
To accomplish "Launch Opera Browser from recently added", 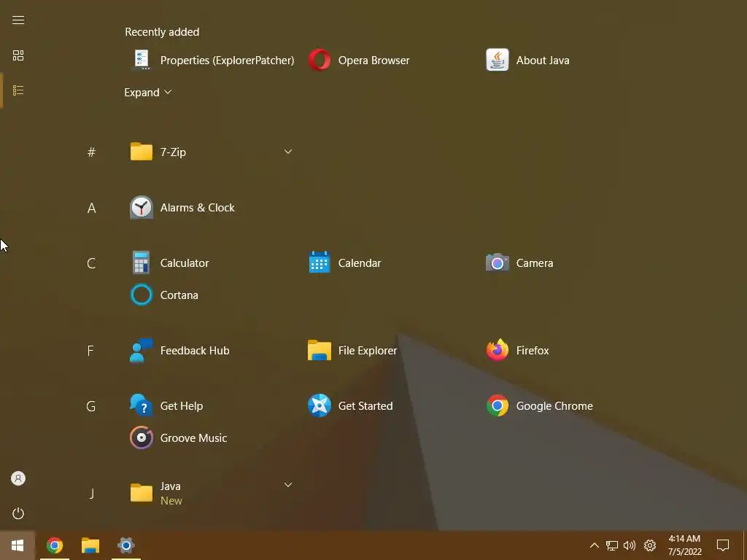I will [359, 61].
